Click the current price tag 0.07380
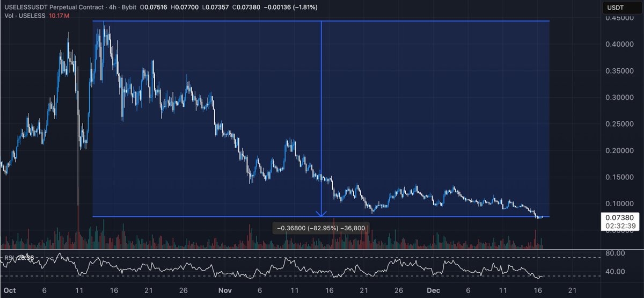This screenshot has height=298, width=644. point(620,217)
